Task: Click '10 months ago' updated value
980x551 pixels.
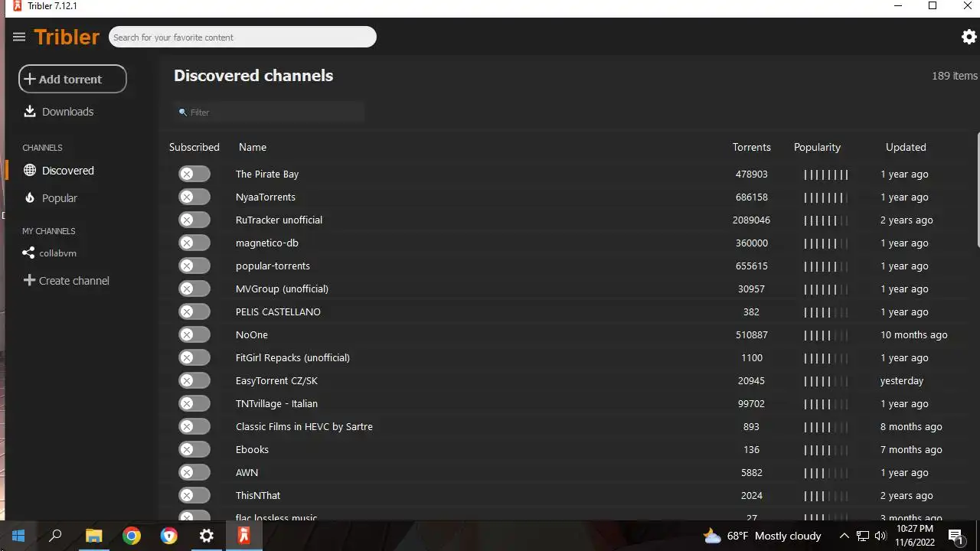Action: tap(914, 335)
